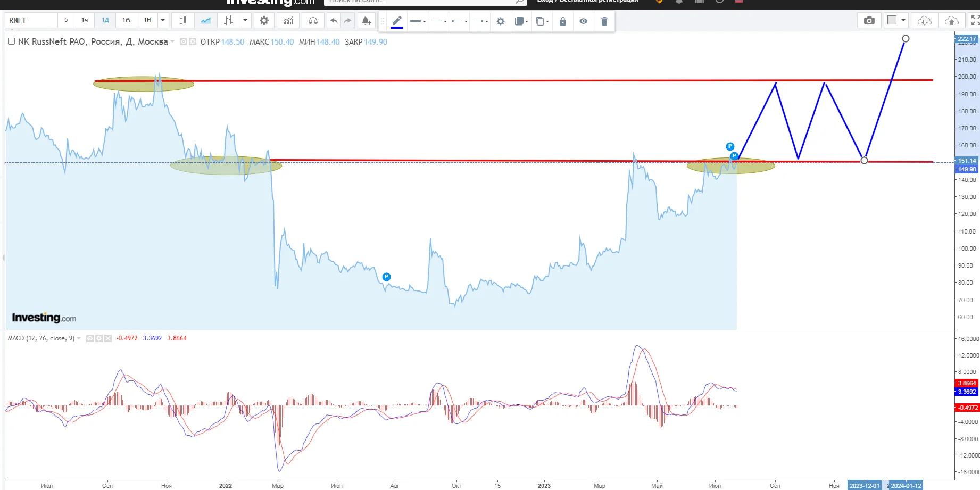Image resolution: width=980 pixels, height=490 pixels.
Task: Select the candlestick chart type icon
Action: pos(182,20)
